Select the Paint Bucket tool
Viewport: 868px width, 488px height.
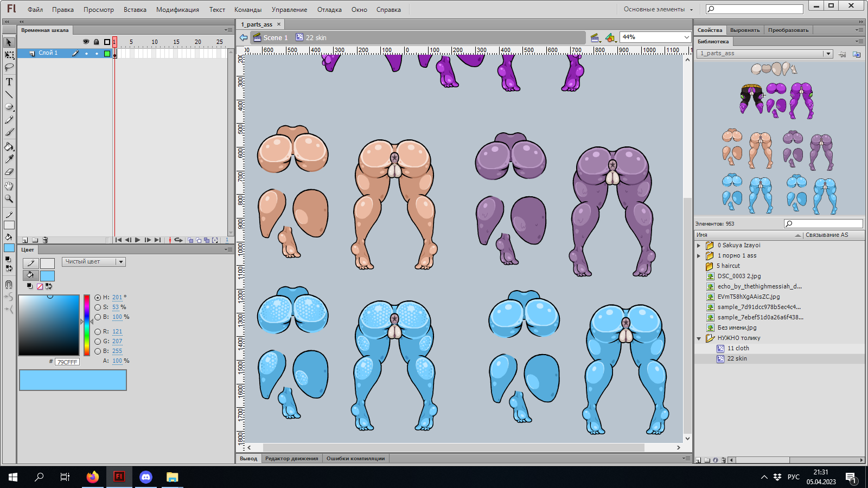[x=9, y=146]
